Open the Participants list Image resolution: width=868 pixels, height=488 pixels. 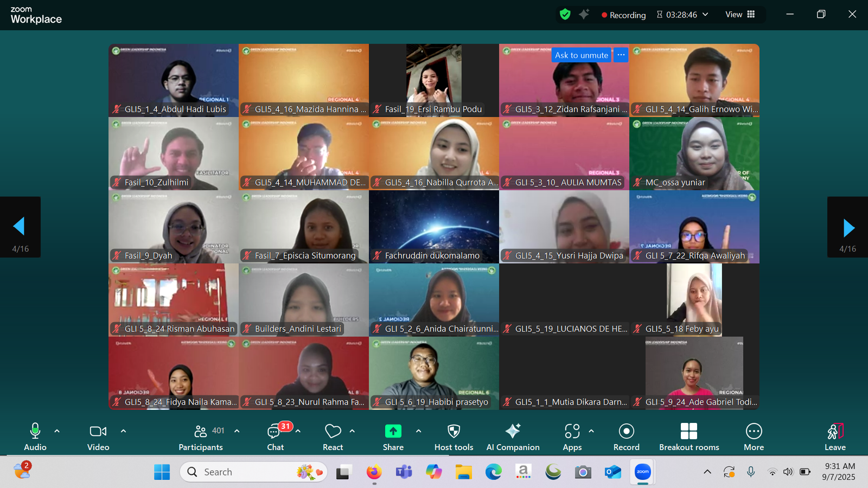(201, 432)
